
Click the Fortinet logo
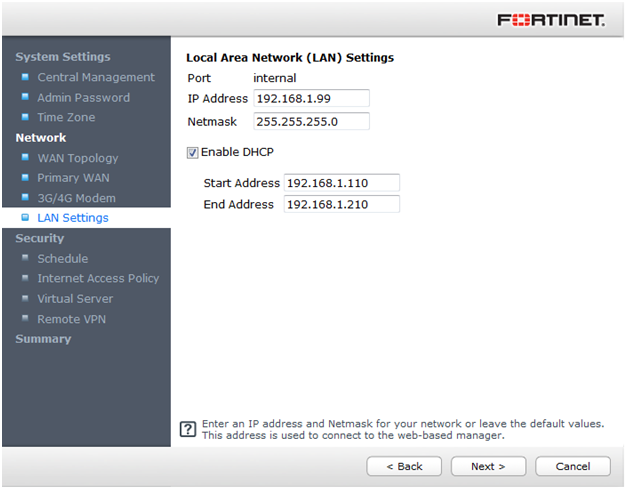click(551, 20)
